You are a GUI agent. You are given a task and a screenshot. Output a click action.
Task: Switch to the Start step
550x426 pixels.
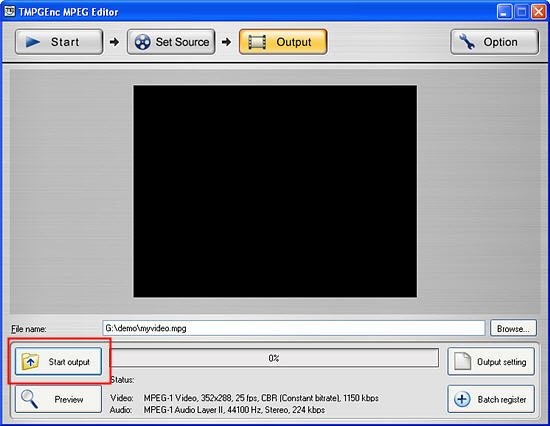click(x=59, y=42)
